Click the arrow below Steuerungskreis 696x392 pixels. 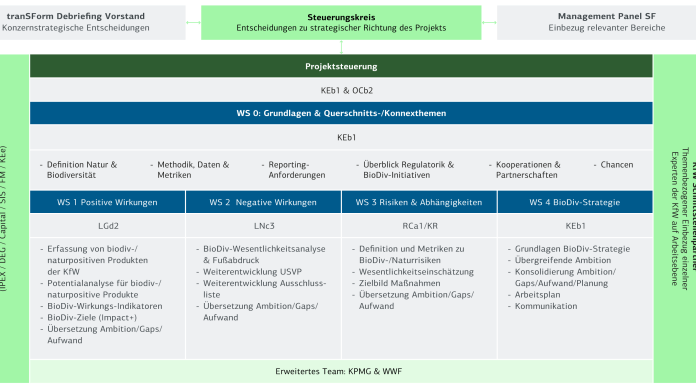[341, 47]
